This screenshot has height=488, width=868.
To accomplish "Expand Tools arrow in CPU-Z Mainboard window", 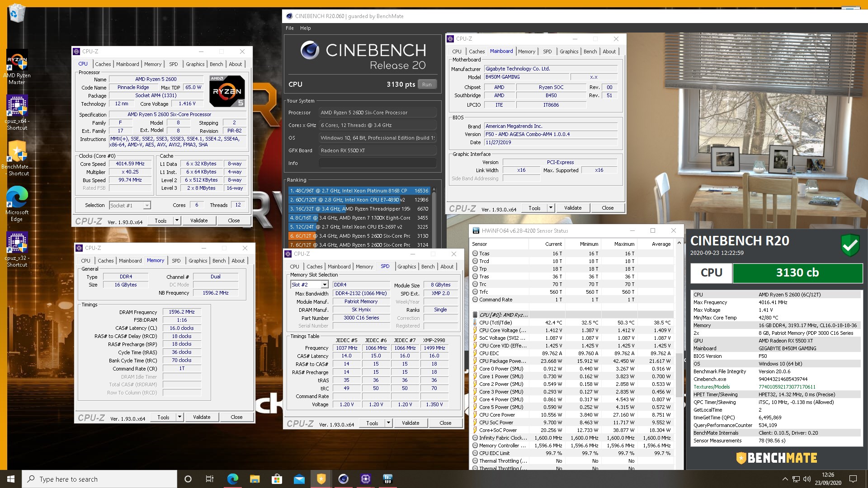I will click(x=551, y=208).
